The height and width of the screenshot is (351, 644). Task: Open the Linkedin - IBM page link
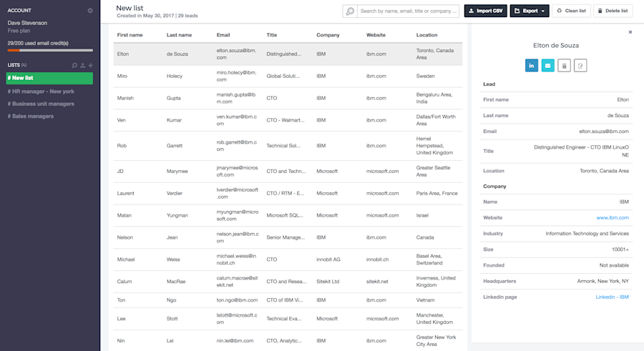612,297
